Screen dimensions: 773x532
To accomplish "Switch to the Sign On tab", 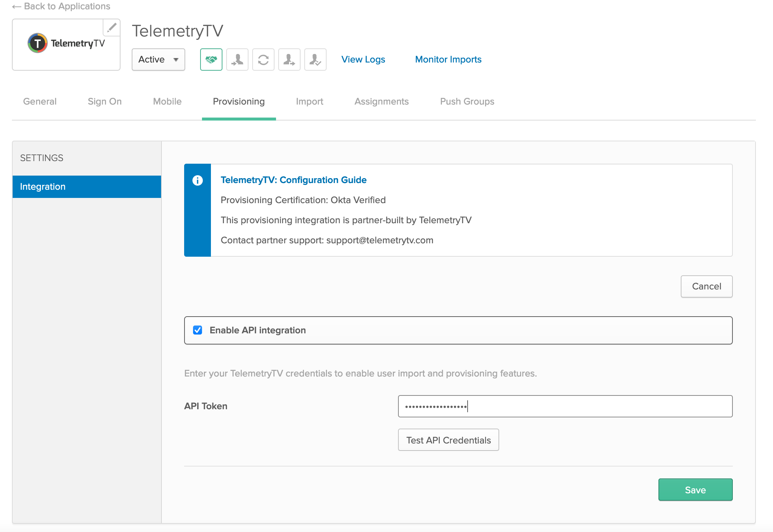I will click(x=105, y=102).
